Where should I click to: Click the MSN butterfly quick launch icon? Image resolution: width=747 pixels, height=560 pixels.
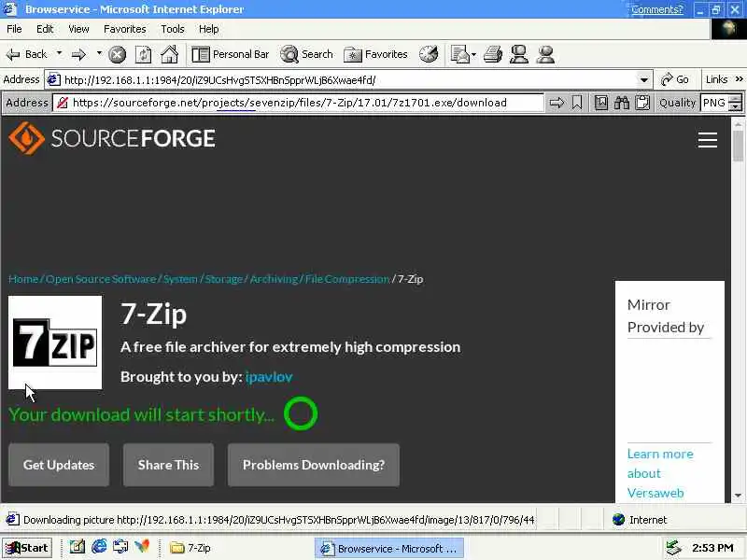point(142,547)
